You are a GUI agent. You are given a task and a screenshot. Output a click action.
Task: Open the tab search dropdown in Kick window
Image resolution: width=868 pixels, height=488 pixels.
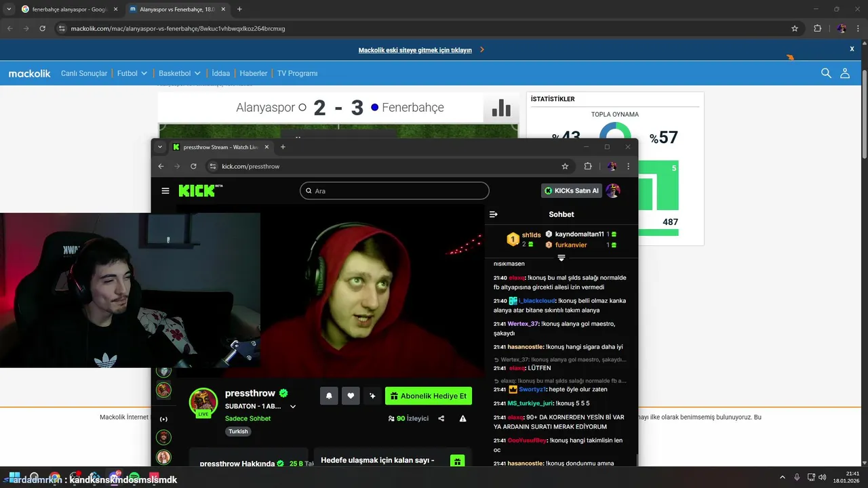coord(160,147)
